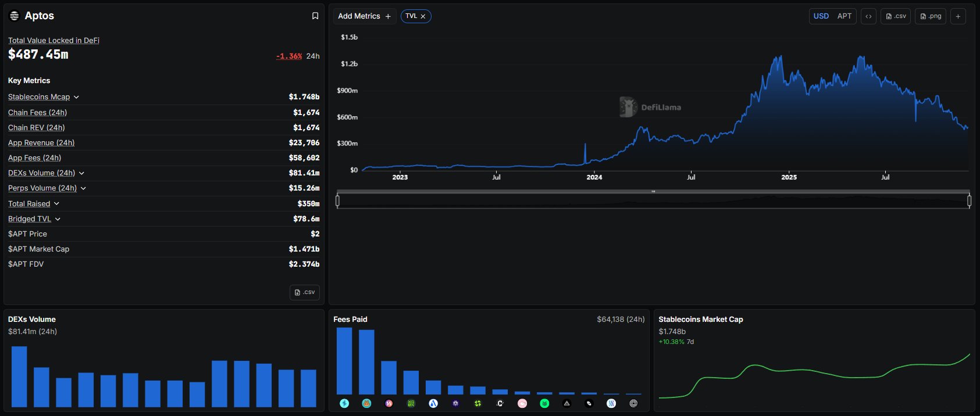The height and width of the screenshot is (416, 980).
Task: Click the Aptos logo icon
Action: click(15, 16)
